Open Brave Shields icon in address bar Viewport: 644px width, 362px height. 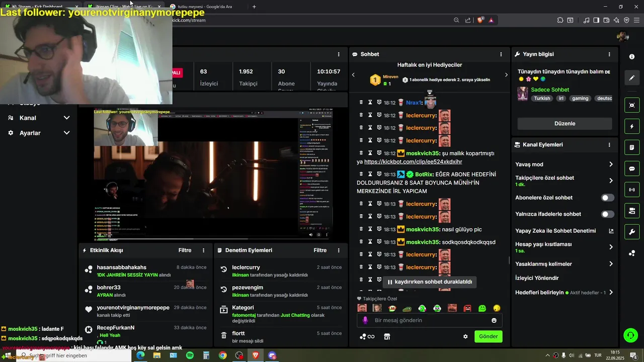tap(480, 20)
